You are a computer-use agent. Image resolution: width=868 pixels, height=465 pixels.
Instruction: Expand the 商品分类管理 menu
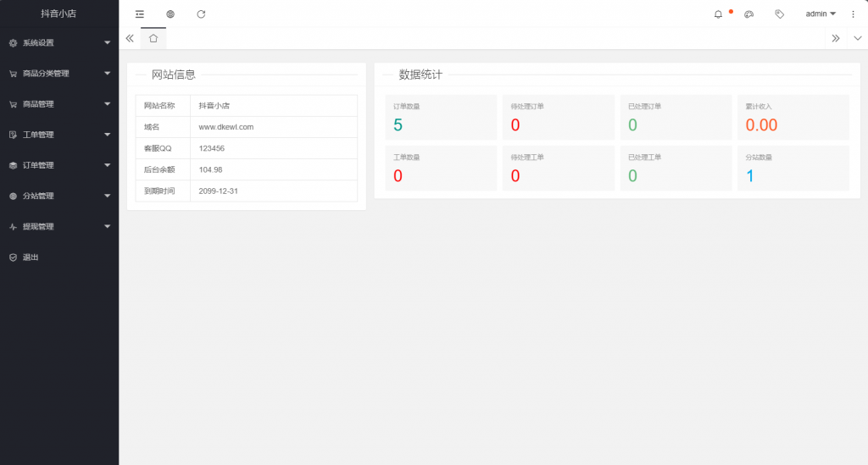tap(59, 74)
